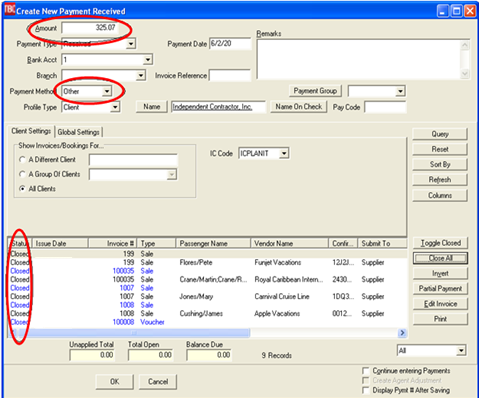The width and height of the screenshot is (479, 398).
Task: Open the Columns button
Action: pyautogui.click(x=440, y=195)
